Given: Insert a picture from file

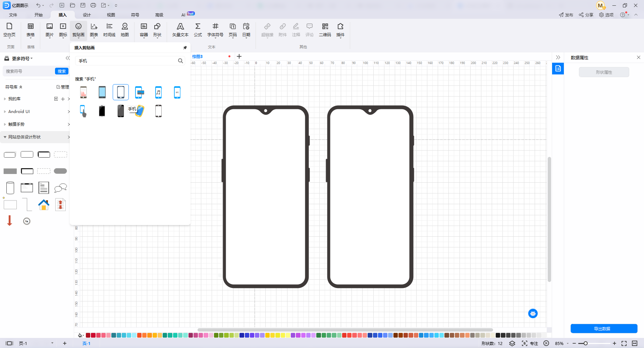Looking at the screenshot, I should [49, 30].
